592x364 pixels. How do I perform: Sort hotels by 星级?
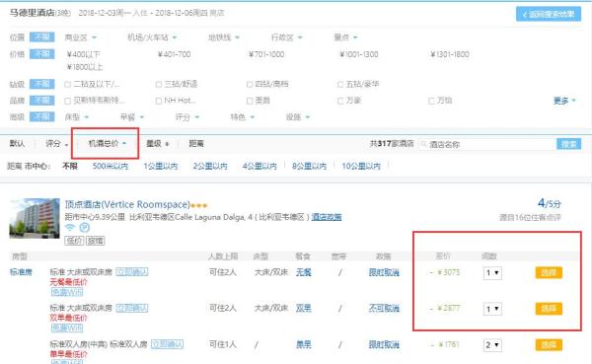(158, 143)
